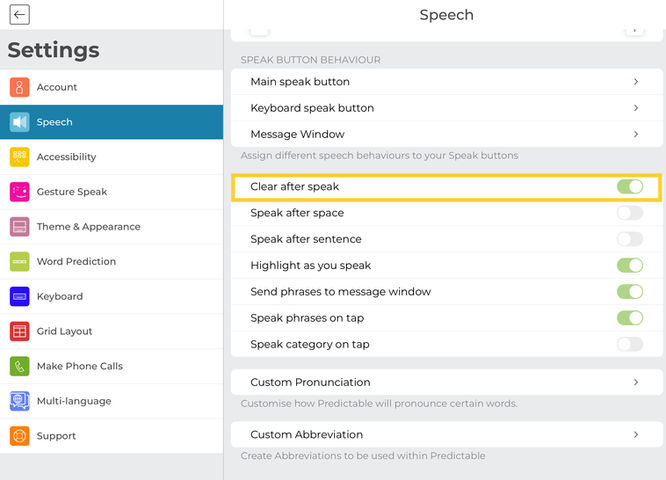The height and width of the screenshot is (480, 666).
Task: Go to the Support section
Action: [x=111, y=436]
